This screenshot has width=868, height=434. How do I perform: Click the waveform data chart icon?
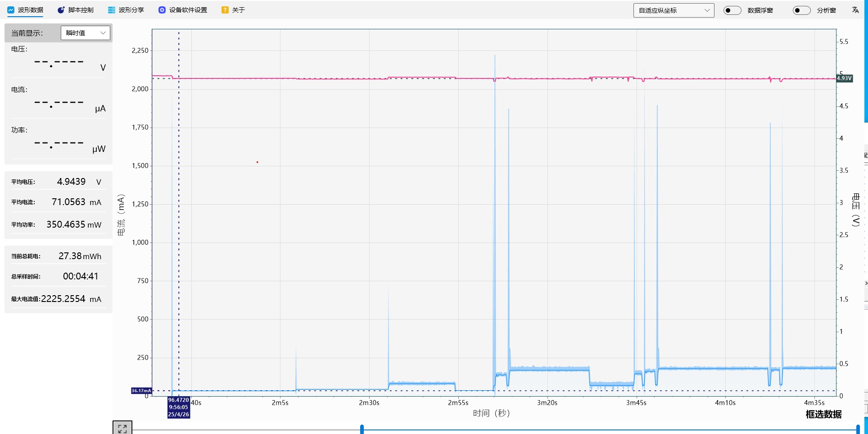click(x=11, y=10)
